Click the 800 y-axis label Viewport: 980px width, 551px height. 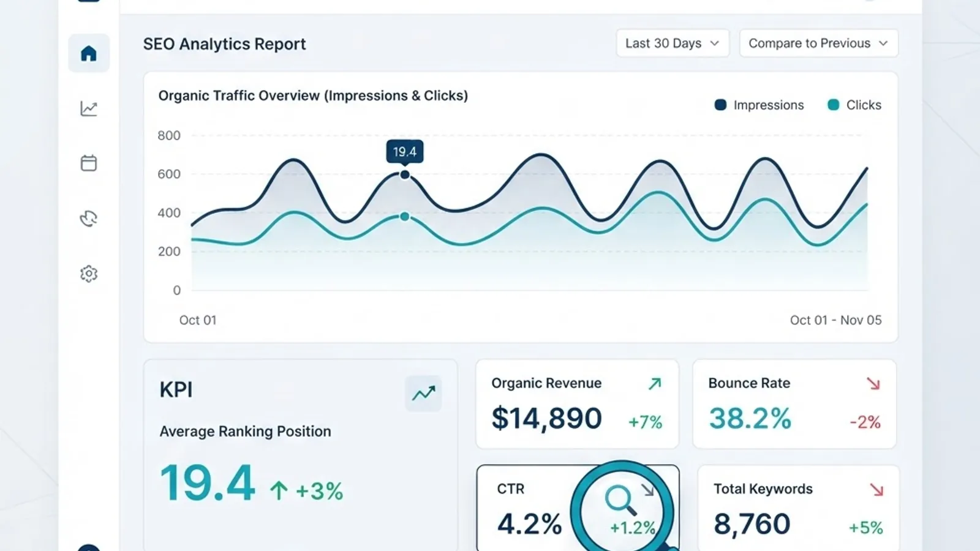click(x=169, y=135)
